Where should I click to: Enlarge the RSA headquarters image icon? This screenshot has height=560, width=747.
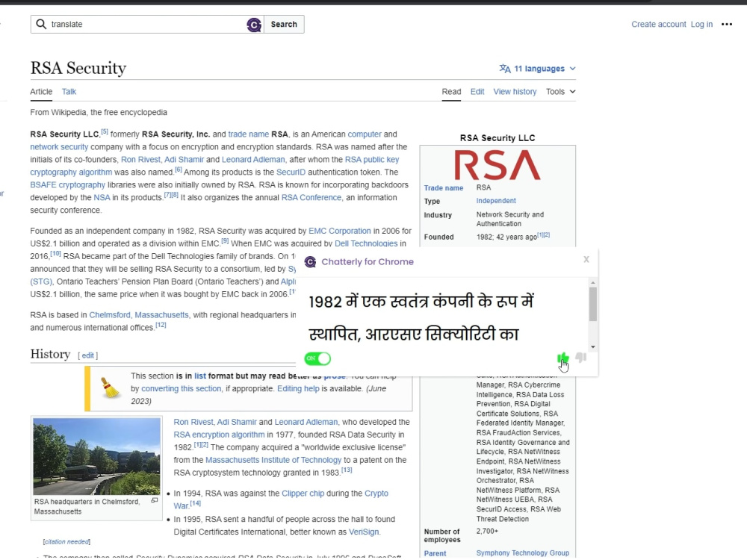click(155, 500)
